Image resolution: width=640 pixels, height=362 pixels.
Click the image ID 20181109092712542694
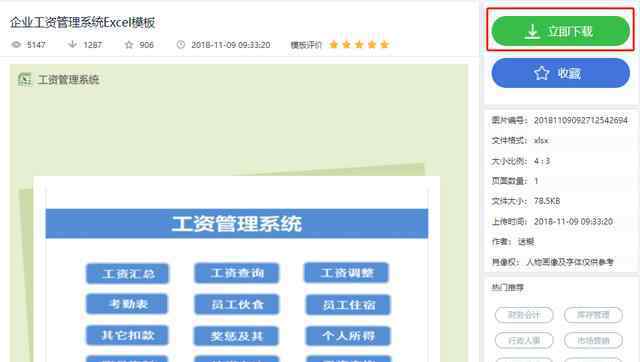pos(581,120)
